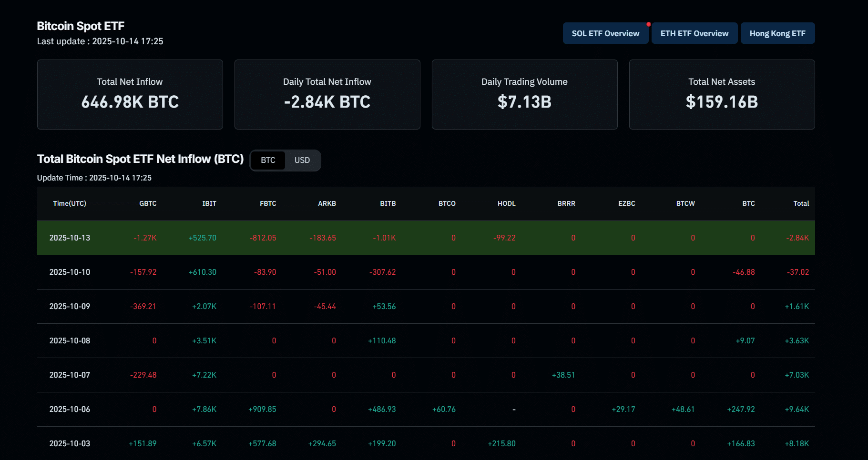Open the ETH ETF Overview page
The width and height of the screenshot is (868, 460).
pyautogui.click(x=694, y=33)
